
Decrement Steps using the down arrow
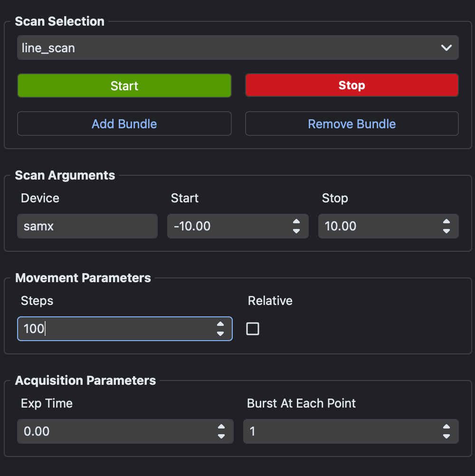220,333
